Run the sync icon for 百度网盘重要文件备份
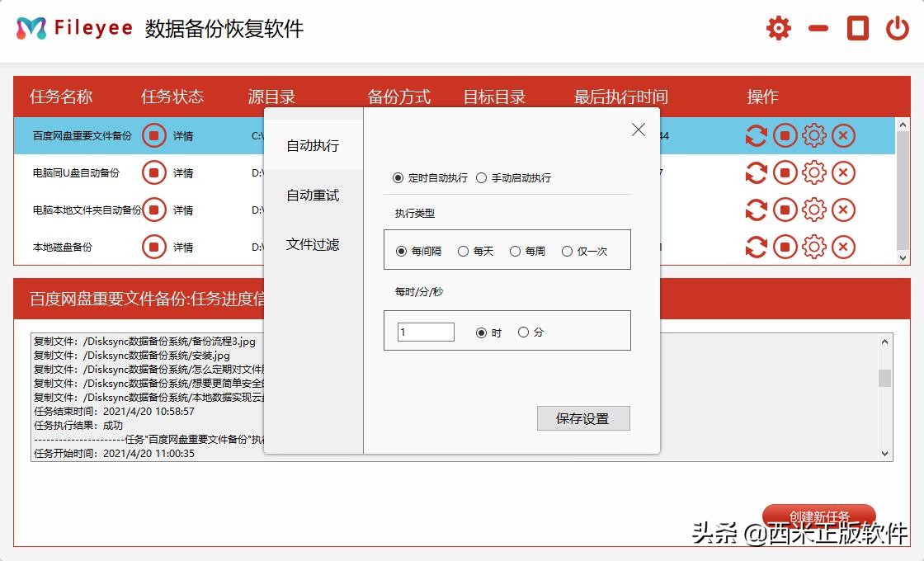 click(x=756, y=135)
